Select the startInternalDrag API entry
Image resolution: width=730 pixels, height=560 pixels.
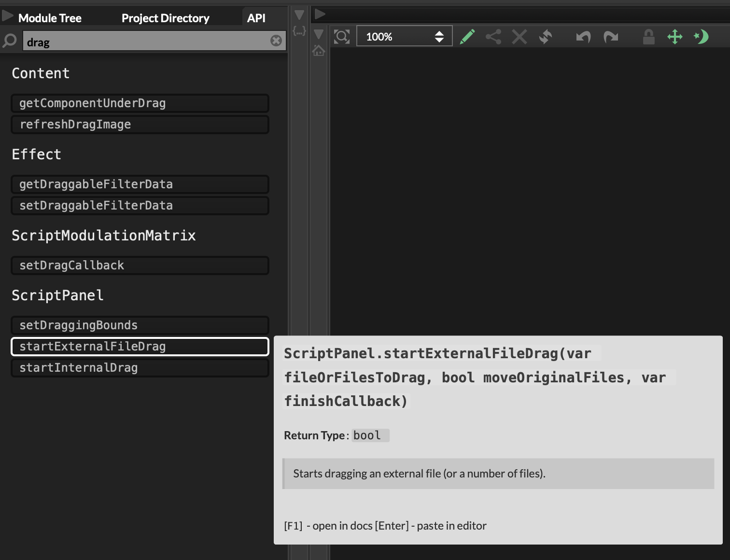click(140, 368)
